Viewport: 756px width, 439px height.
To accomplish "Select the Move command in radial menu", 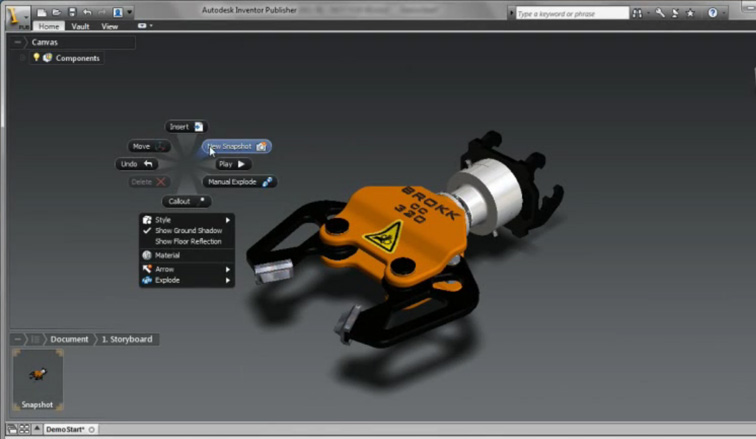I will [148, 146].
